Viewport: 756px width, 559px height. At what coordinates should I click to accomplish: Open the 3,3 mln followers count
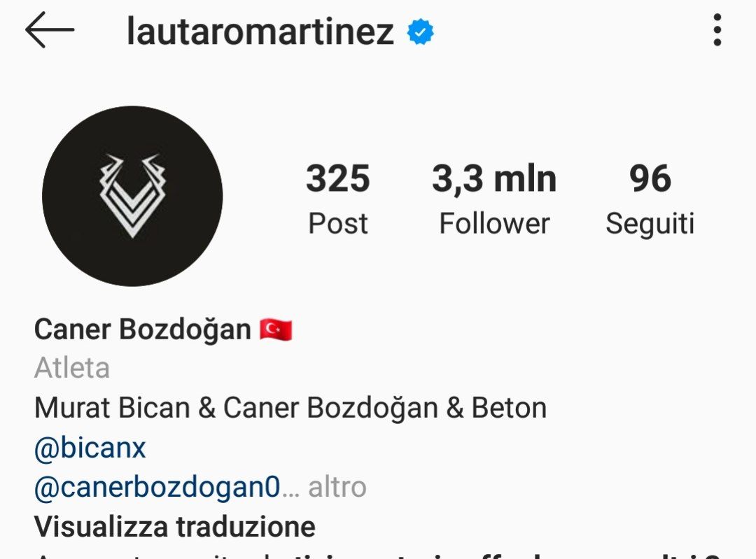494,179
